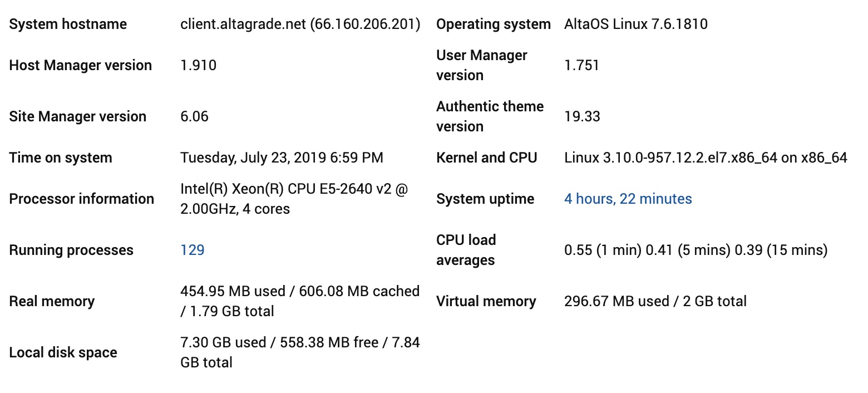Click the Local disk space usage value
Image resolution: width=868 pixels, height=393 pixels.
click(300, 352)
